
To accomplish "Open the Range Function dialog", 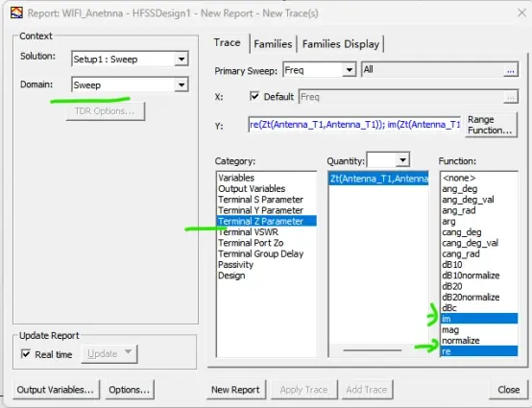I will (490, 125).
